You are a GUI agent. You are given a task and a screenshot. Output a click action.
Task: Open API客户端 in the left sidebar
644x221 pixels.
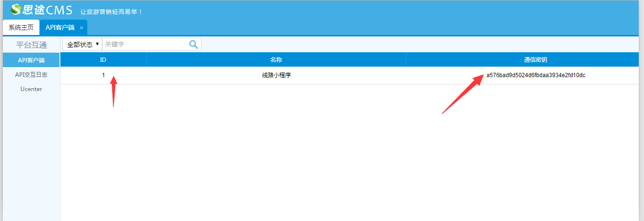coord(31,60)
